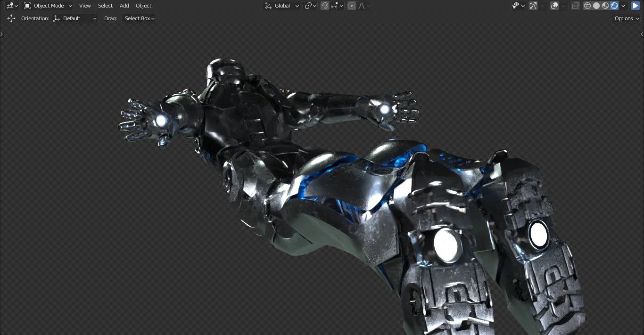Toggle proportional editing on

(x=352, y=6)
